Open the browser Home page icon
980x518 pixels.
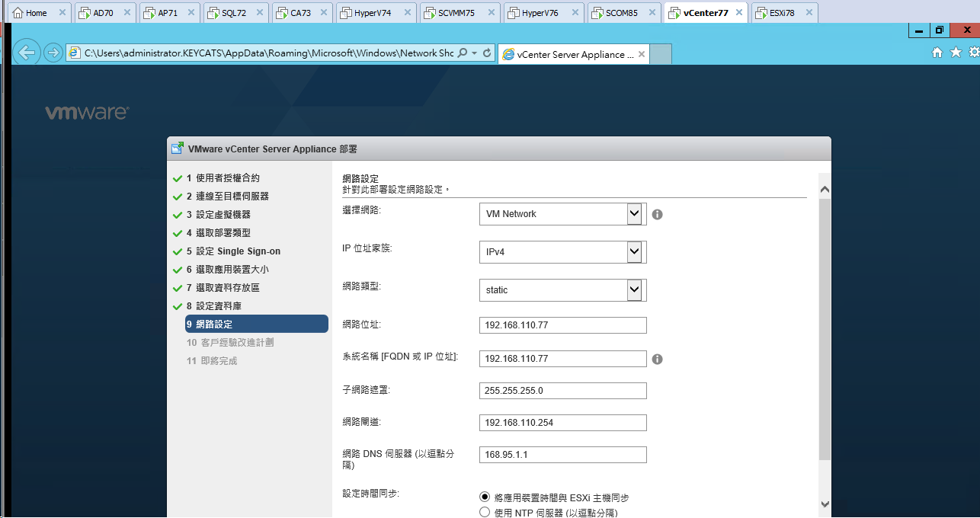[937, 53]
